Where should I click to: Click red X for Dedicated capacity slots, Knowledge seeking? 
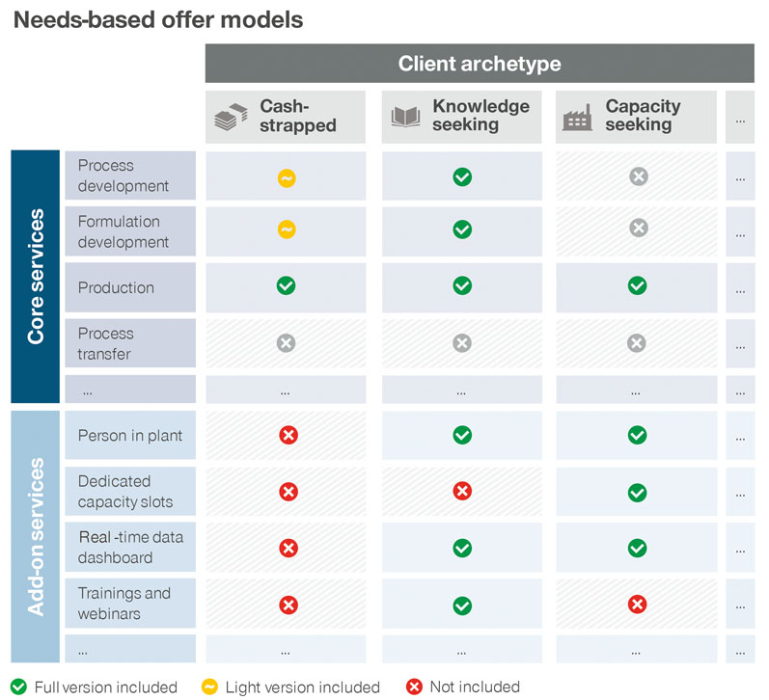[462, 492]
